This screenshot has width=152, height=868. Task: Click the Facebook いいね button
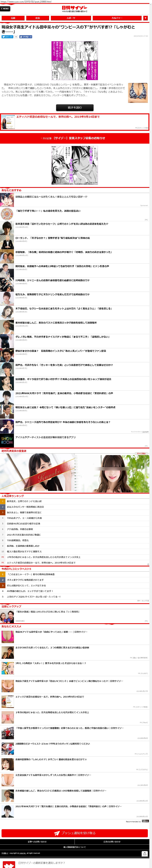26,37
